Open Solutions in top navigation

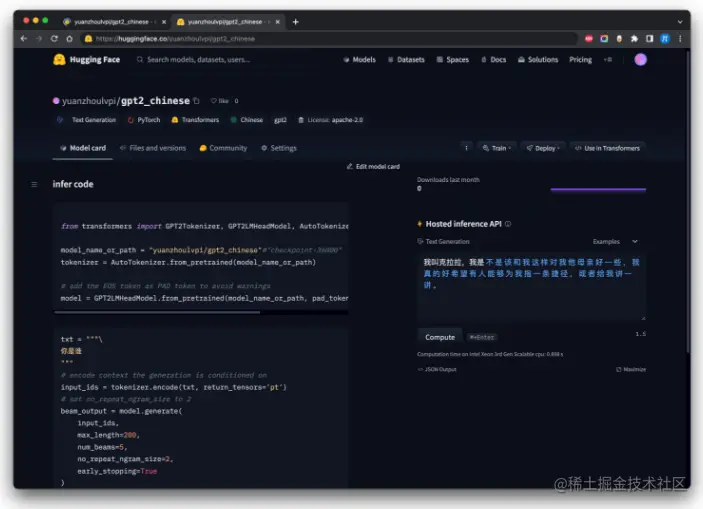point(538,60)
